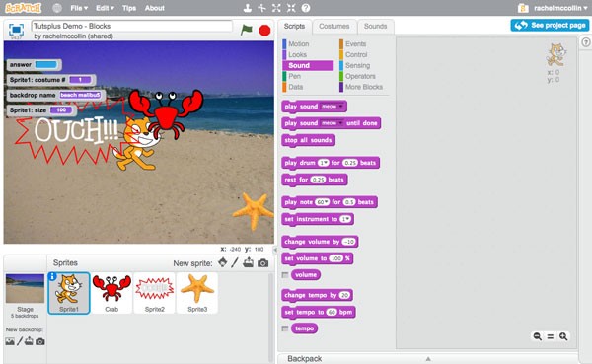Paint a new sprite with brush icon
Viewport: 592px width, 364px height.
coord(235,262)
